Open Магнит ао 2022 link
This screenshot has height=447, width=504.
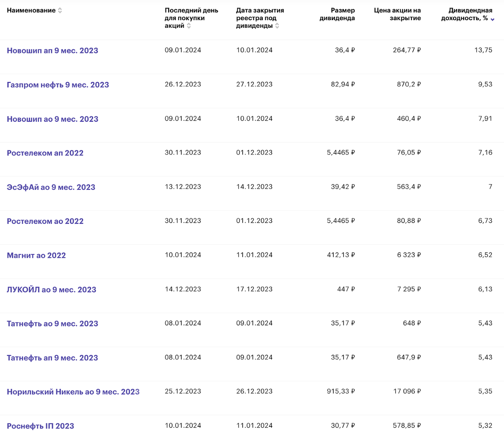pyautogui.click(x=36, y=255)
